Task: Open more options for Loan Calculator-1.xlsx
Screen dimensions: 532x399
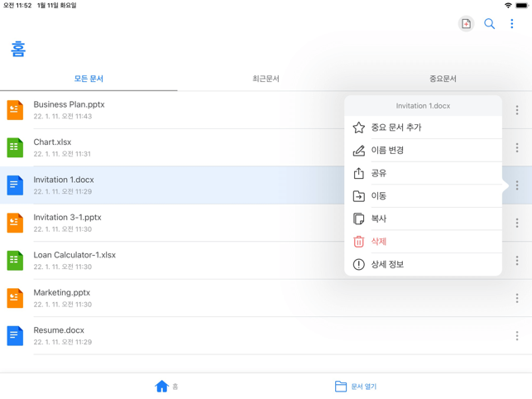Action: click(517, 261)
